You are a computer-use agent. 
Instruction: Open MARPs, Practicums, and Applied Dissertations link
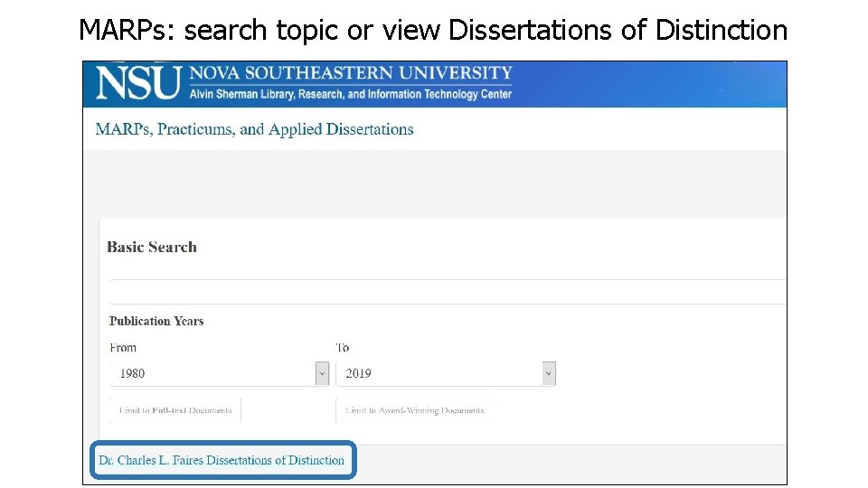click(254, 129)
